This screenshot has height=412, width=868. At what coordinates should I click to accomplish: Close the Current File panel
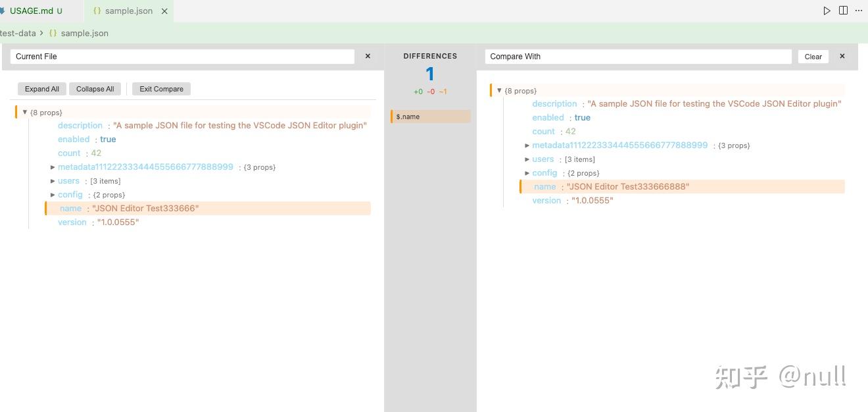point(368,57)
